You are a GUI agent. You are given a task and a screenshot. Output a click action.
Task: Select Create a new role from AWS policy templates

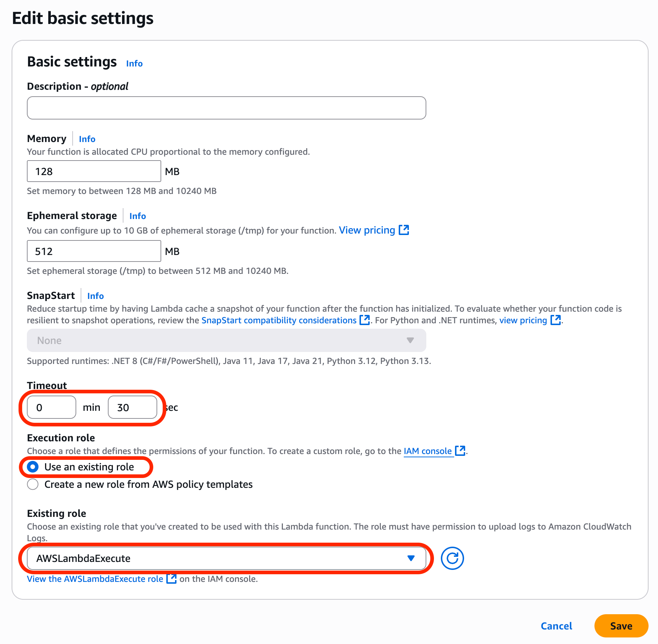33,484
